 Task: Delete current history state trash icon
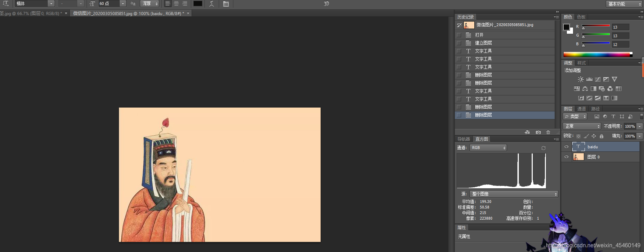click(x=548, y=132)
